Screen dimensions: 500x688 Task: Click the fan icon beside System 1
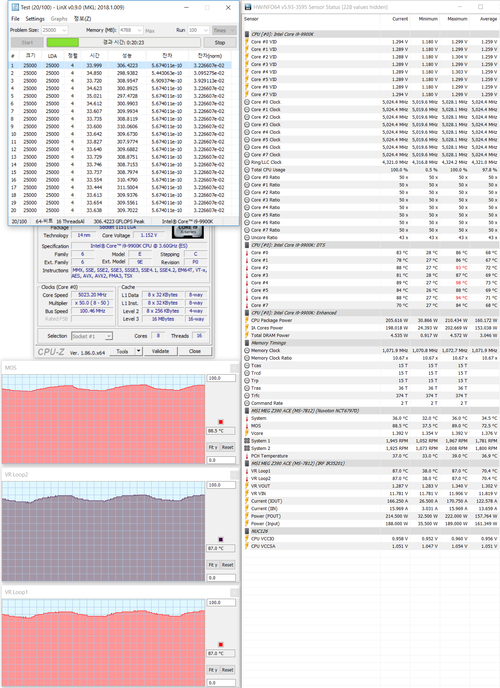tap(247, 441)
